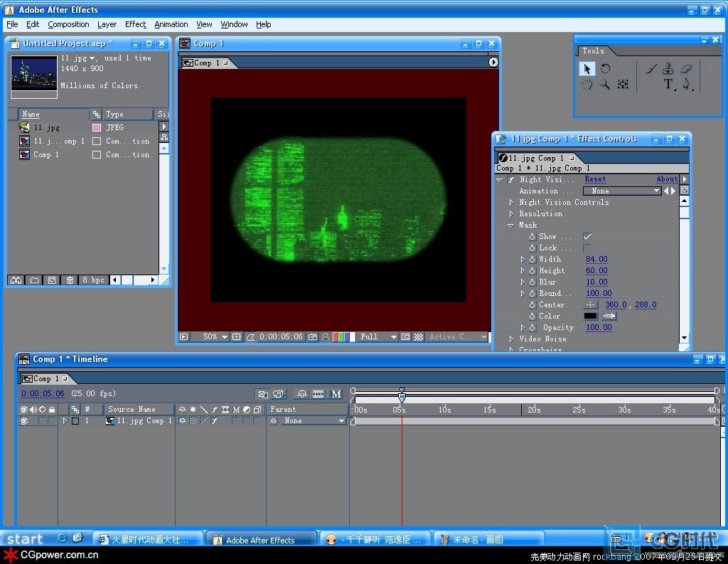This screenshot has width=728, height=564.
Task: Click the Motion Blur M button
Action: (336, 394)
